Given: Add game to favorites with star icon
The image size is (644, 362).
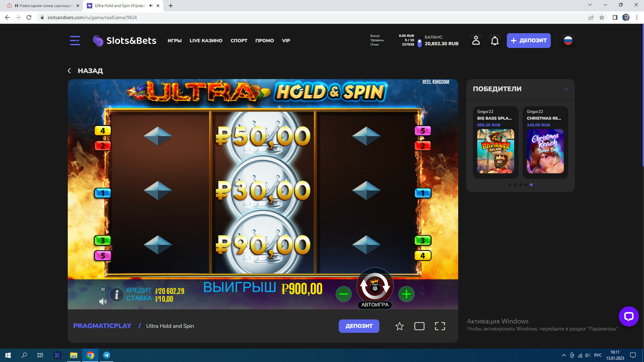Looking at the screenshot, I should coord(399,326).
